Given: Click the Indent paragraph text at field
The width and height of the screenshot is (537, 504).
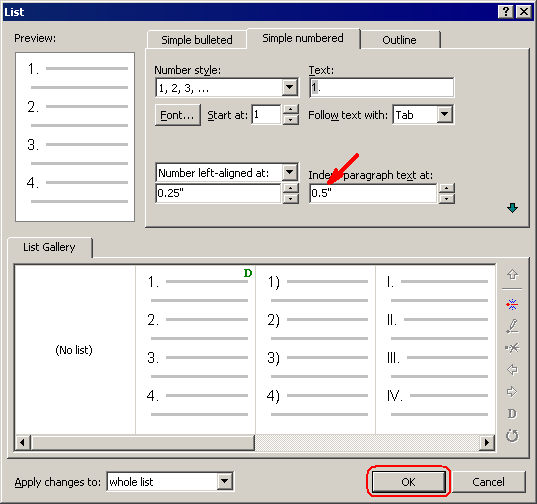Looking at the screenshot, I should pos(373,193).
